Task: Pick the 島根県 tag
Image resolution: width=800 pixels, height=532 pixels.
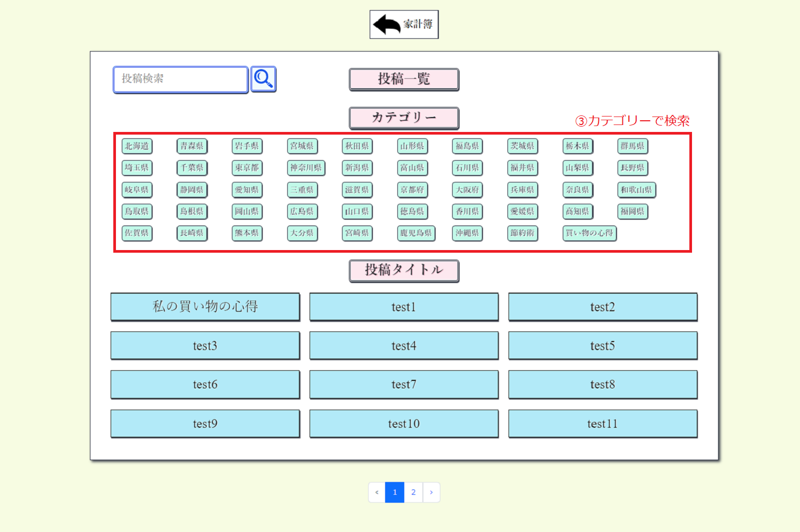Action: tap(192, 212)
